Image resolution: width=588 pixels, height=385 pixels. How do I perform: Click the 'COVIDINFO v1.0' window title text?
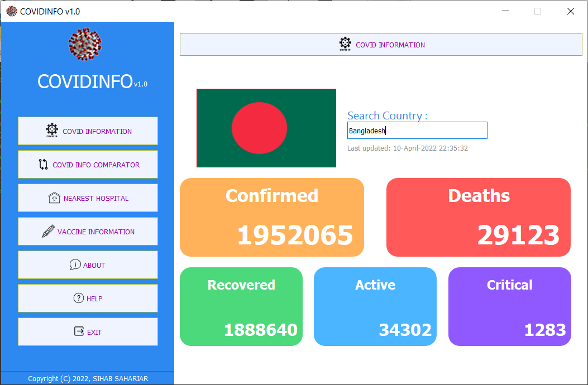click(x=50, y=12)
